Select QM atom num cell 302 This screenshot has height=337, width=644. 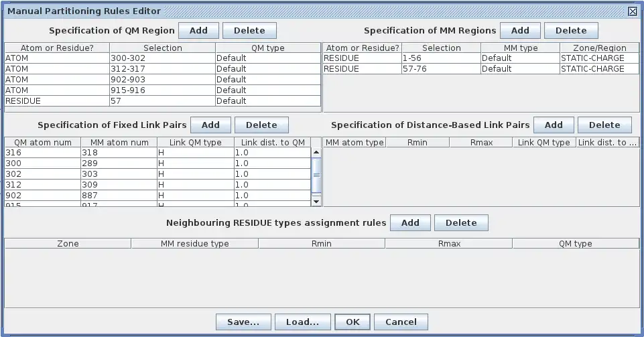point(43,174)
